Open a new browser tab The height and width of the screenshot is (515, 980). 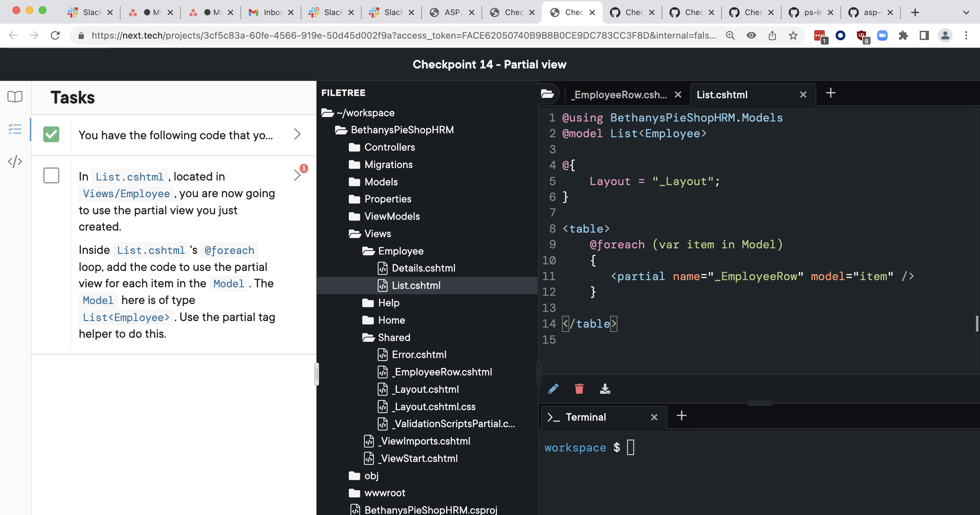[915, 12]
